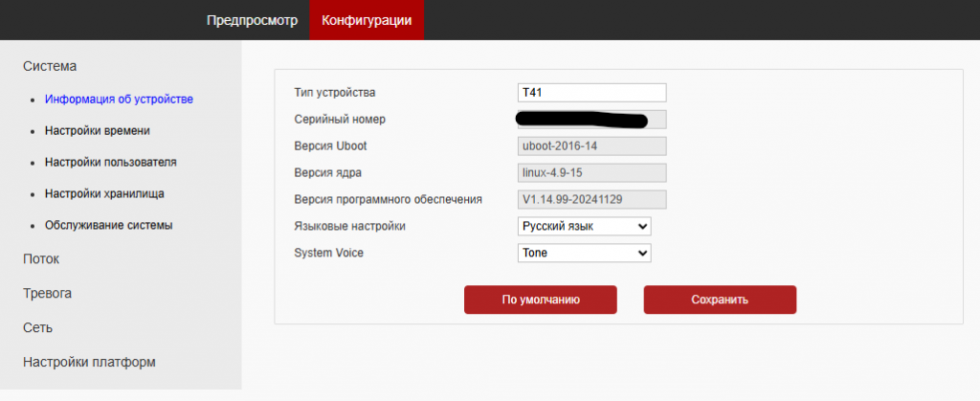
Task: Expand the Тревога section
Action: coord(48,293)
